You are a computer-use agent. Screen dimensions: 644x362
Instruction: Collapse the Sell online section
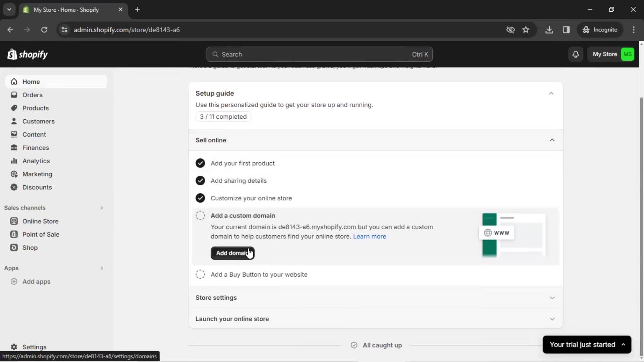coord(552,140)
